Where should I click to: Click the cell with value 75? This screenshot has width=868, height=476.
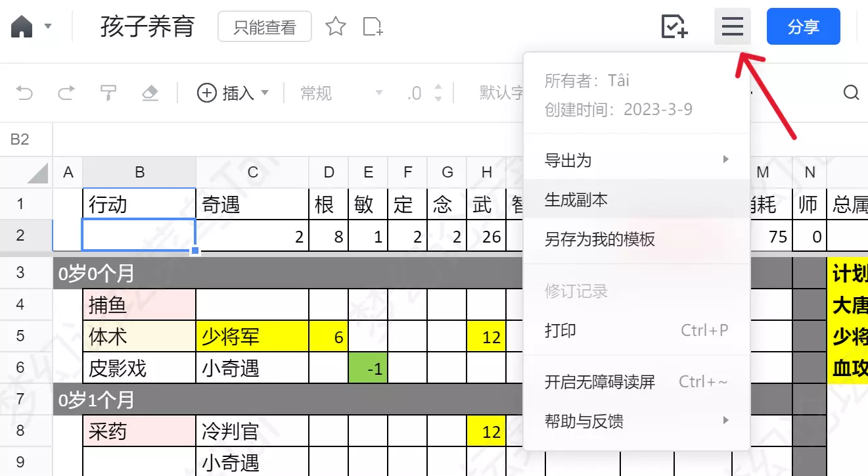point(771,235)
